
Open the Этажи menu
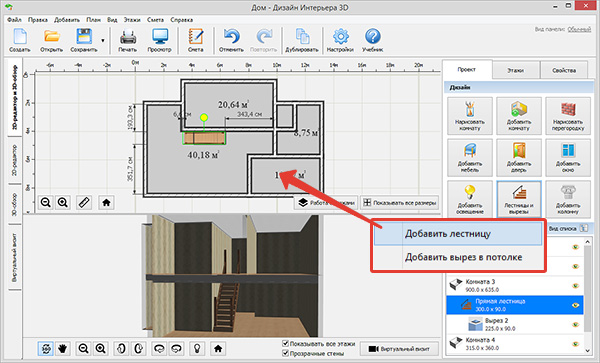[132, 20]
